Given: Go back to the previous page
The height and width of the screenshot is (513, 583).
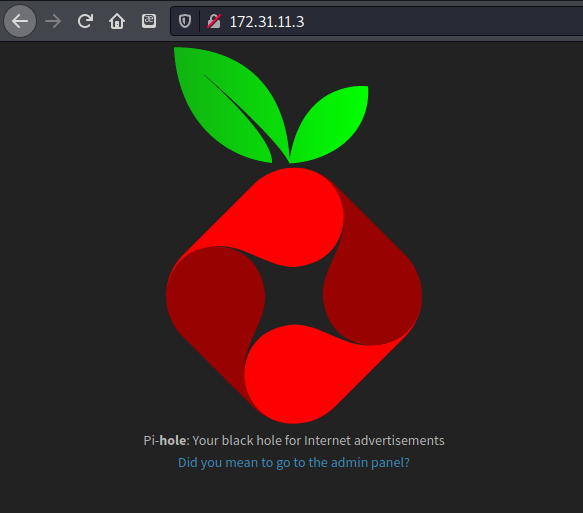Looking at the screenshot, I should coord(20,21).
